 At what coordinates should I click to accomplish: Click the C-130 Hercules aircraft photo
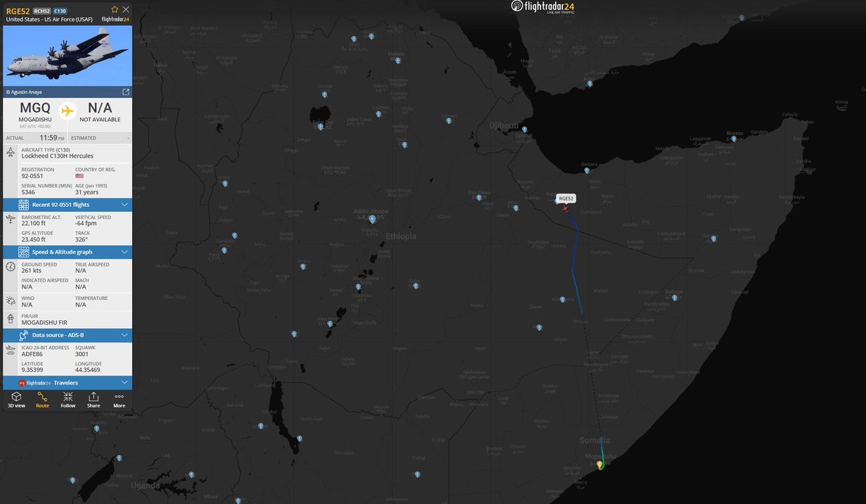click(68, 56)
